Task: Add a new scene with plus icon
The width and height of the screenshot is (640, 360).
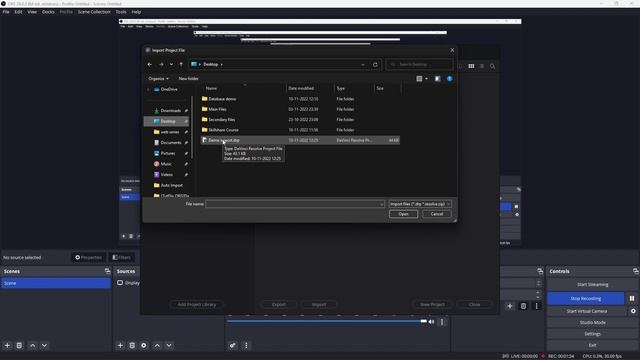Action: (x=7, y=345)
